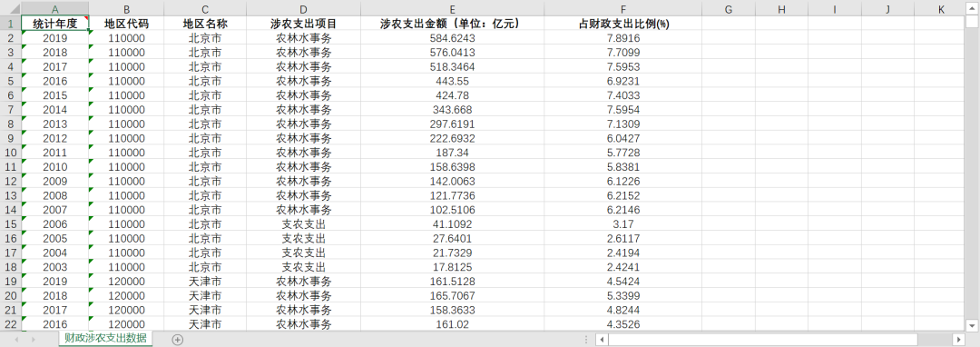Select cell with value 41.1092
980x347 pixels.
tap(452, 223)
